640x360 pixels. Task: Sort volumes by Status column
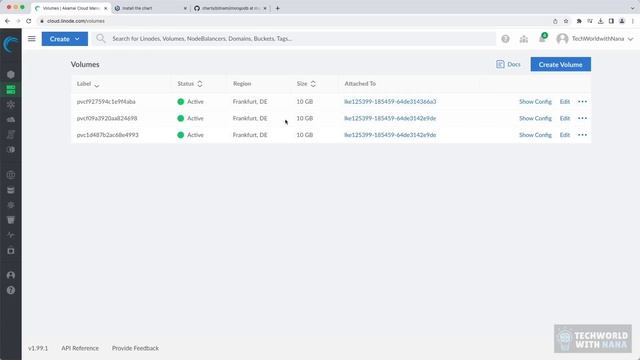pyautogui.click(x=190, y=84)
